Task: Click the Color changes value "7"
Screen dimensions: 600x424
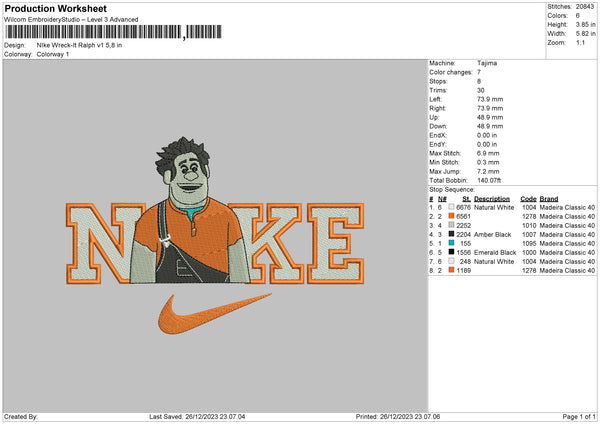Action: click(x=479, y=72)
